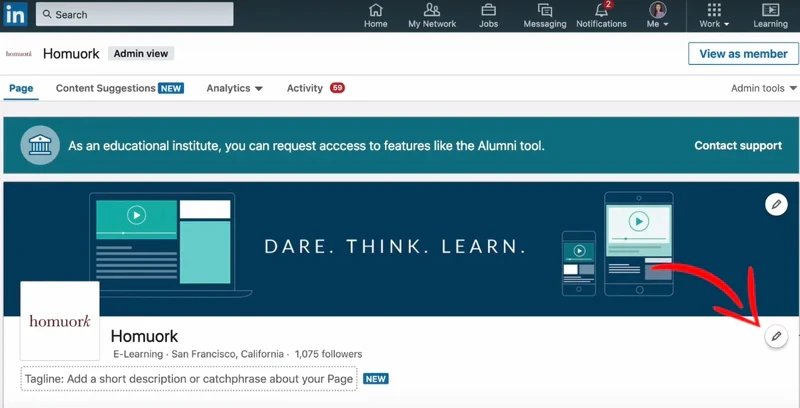
Task: Expand the Admin tools menu
Action: (x=764, y=88)
